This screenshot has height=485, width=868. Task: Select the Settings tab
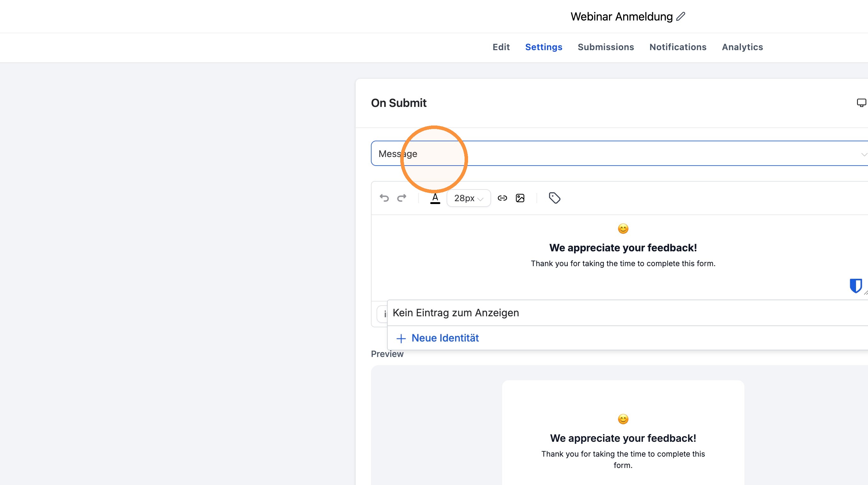point(543,47)
